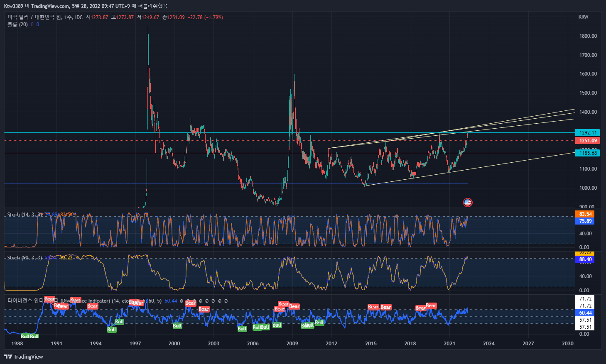Click the 2009 label on time axis
This screenshot has width=606, height=364.
coord(292,343)
